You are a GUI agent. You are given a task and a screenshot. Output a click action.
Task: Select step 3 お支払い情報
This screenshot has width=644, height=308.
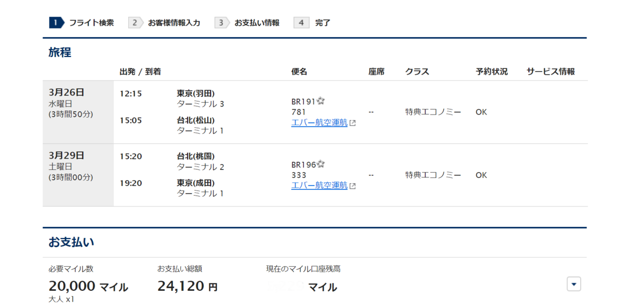(247, 23)
